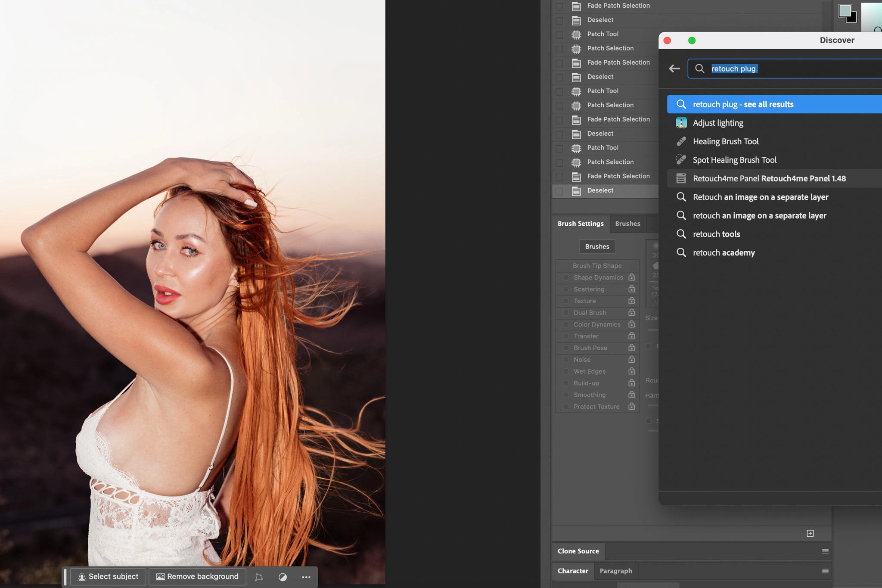Click the Adjust lighting result icon
882x588 pixels.
[681, 123]
